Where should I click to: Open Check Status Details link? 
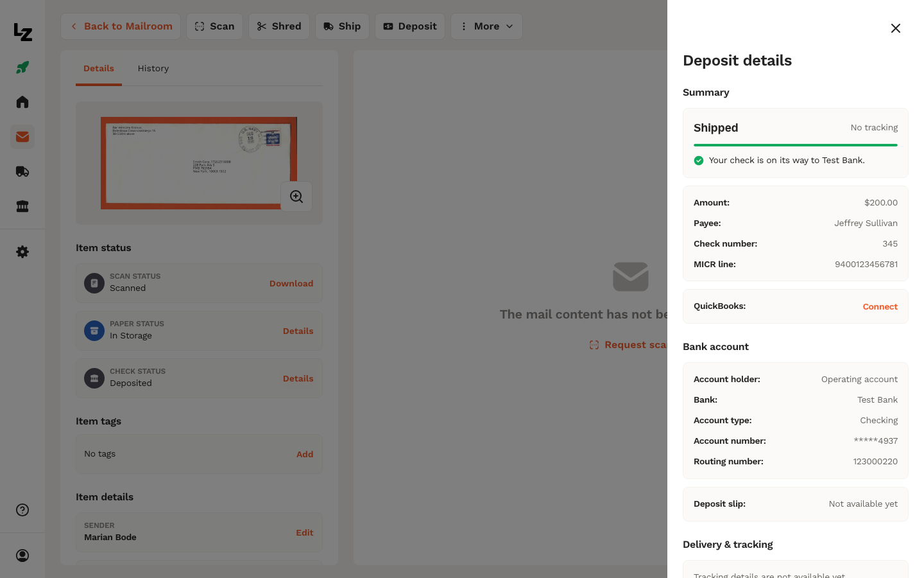coord(298,378)
